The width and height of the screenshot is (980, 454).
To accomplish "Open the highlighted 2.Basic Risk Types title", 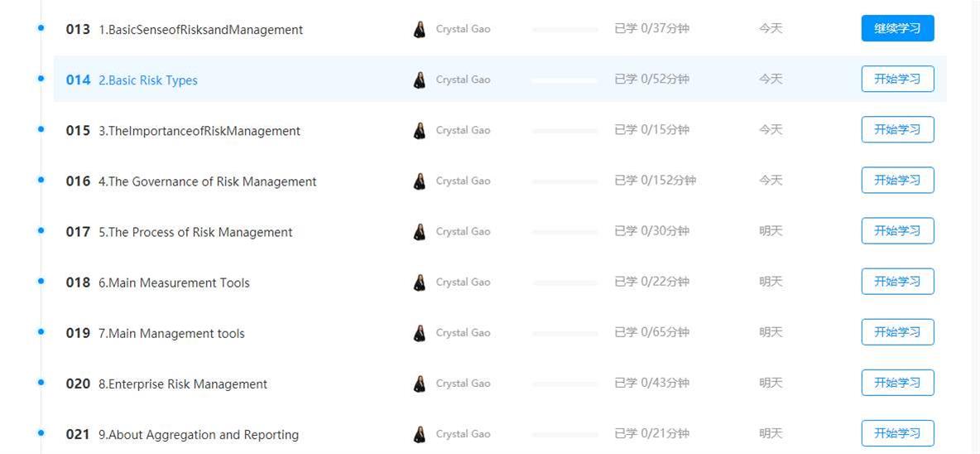I will [x=148, y=80].
